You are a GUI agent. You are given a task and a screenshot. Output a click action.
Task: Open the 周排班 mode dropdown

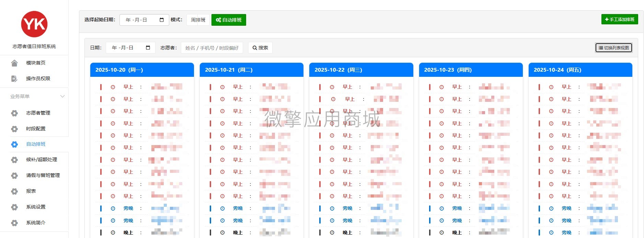click(x=198, y=20)
